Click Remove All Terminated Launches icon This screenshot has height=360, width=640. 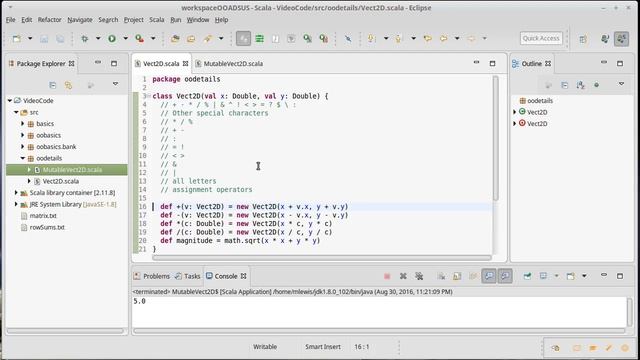coord(419,276)
